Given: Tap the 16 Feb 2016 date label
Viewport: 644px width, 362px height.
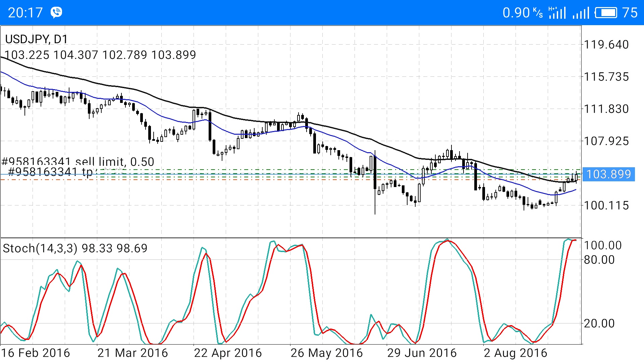Looking at the screenshot, I should click(x=36, y=353).
